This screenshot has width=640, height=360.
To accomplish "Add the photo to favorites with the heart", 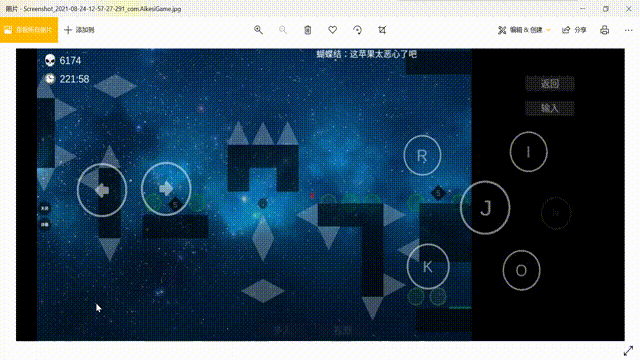I will coord(333,30).
